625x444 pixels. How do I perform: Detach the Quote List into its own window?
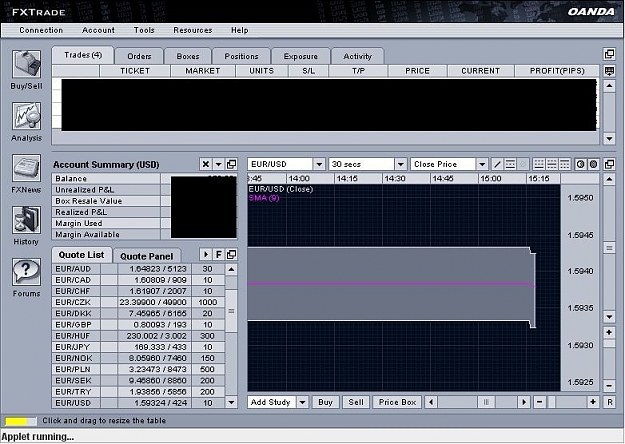[x=231, y=254]
